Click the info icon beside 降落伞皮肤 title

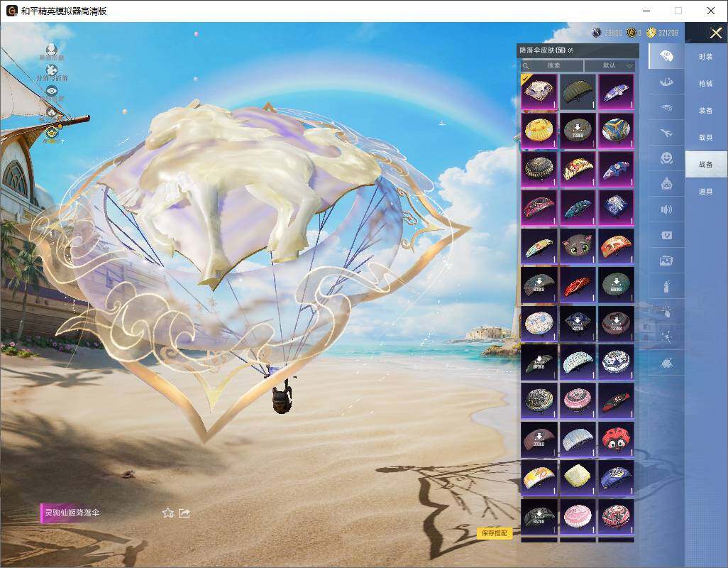pos(571,50)
